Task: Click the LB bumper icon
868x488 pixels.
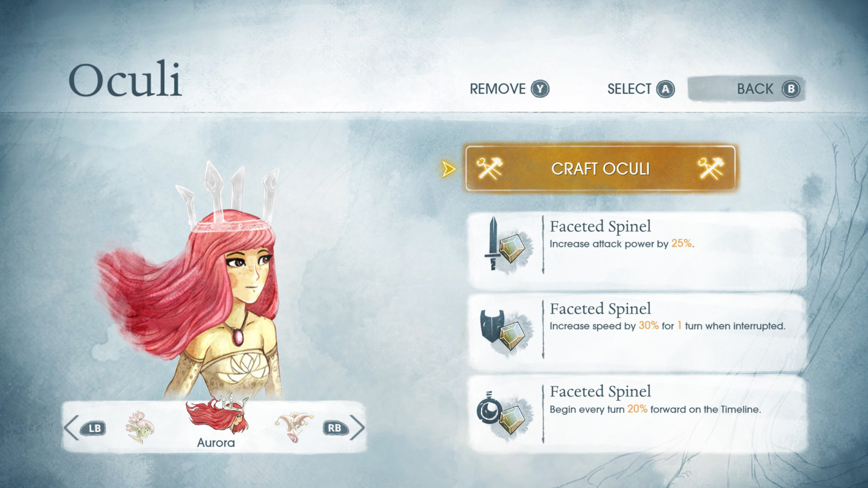Action: [x=94, y=428]
